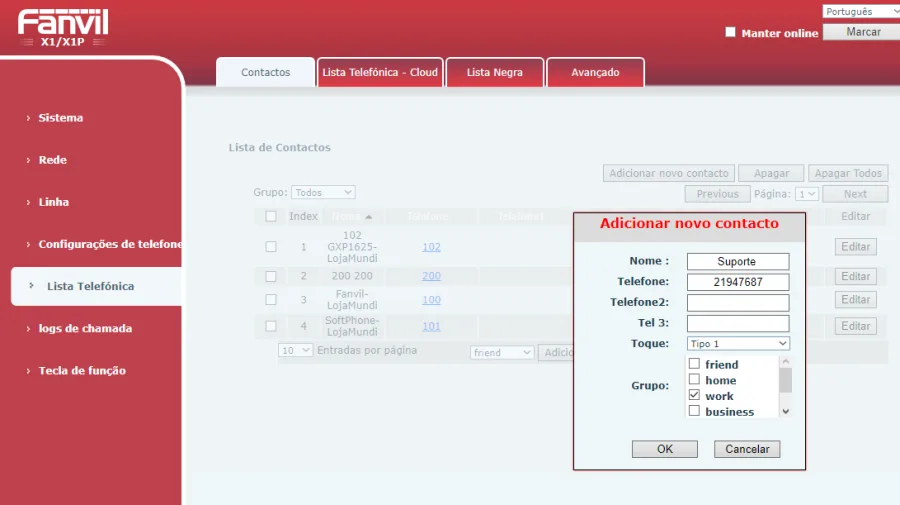Select checkbox for the SoftPhone-LojaMundi contact

271,326
